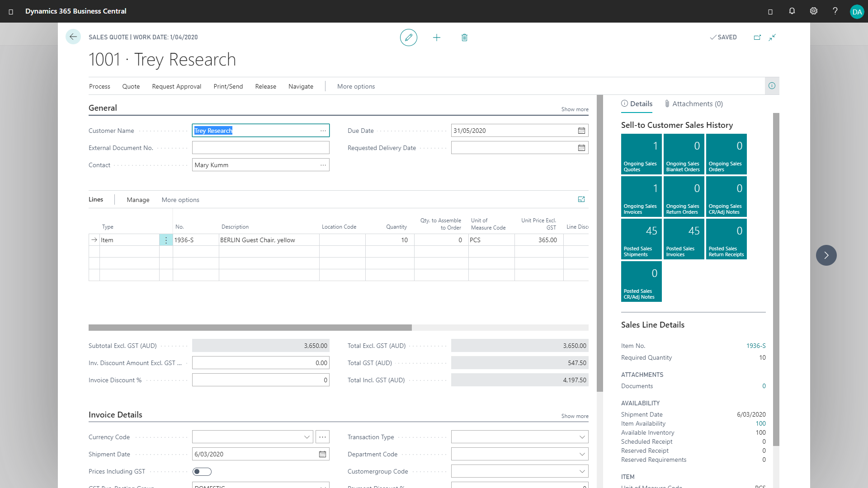
Task: Open Due Date calendar picker
Action: (x=581, y=131)
